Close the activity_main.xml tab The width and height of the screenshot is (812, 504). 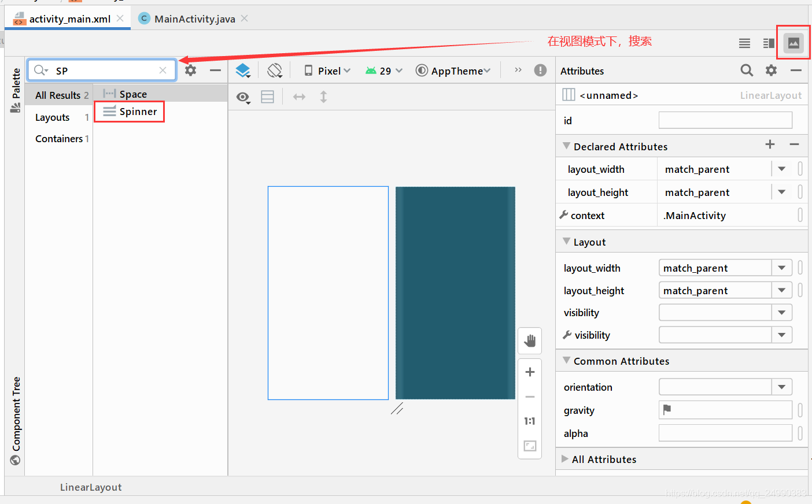pos(120,18)
